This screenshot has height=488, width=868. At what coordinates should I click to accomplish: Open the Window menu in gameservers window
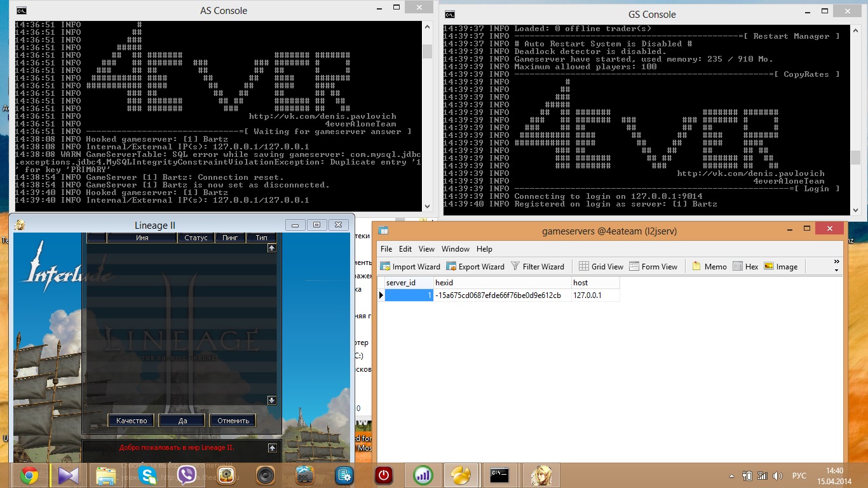point(456,249)
